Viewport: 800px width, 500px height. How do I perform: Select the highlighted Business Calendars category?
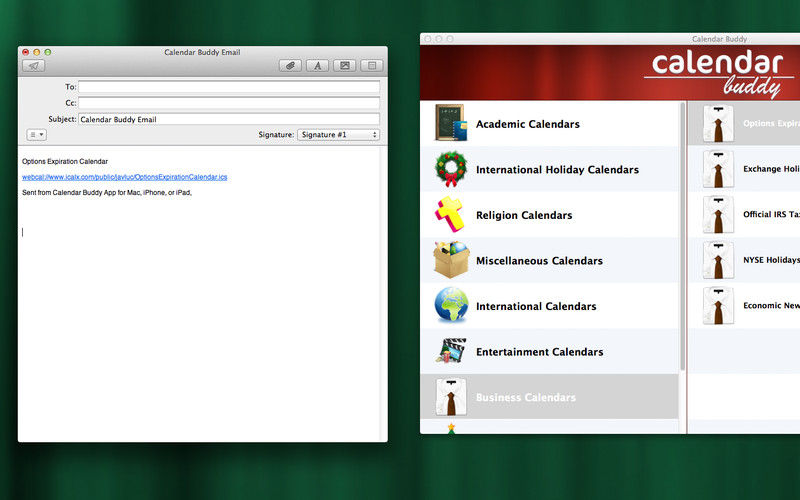click(549, 397)
